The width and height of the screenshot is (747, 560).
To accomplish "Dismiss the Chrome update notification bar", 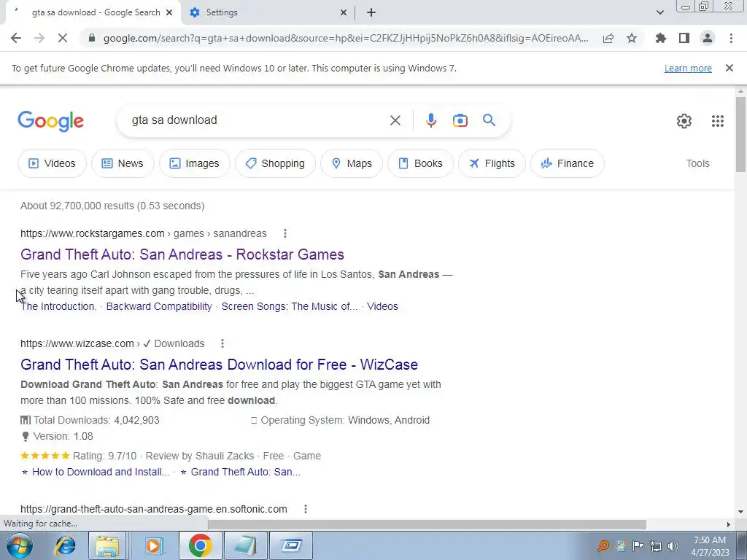I will [729, 68].
